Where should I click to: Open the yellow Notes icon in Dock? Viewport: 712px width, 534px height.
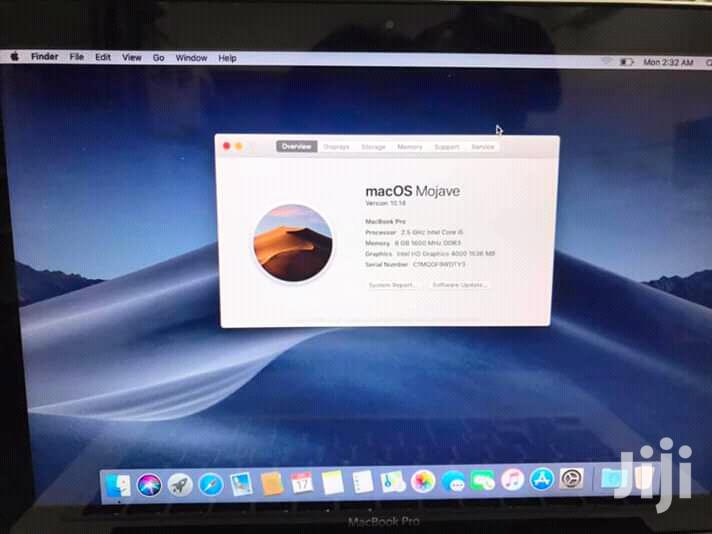click(x=332, y=482)
